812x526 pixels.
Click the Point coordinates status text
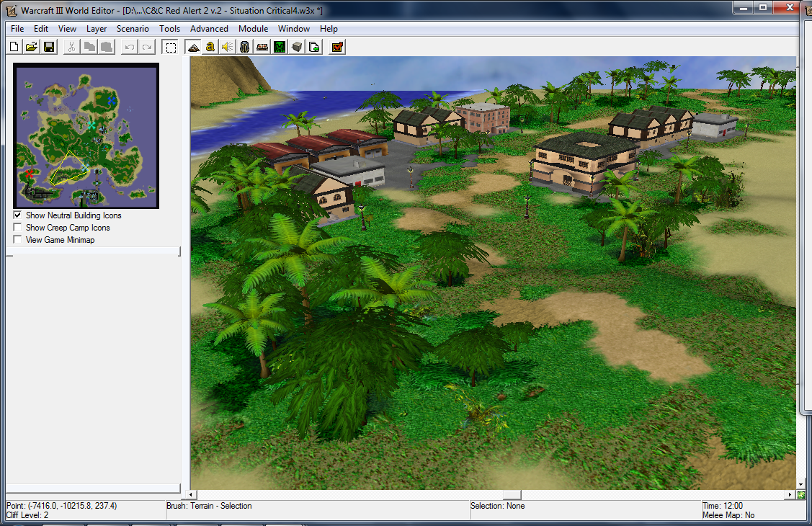[62, 506]
